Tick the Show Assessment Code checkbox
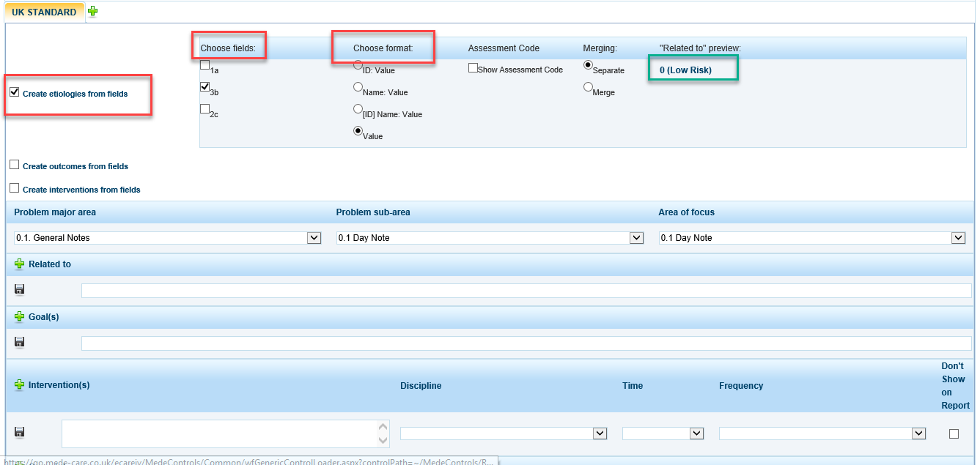 tap(473, 68)
